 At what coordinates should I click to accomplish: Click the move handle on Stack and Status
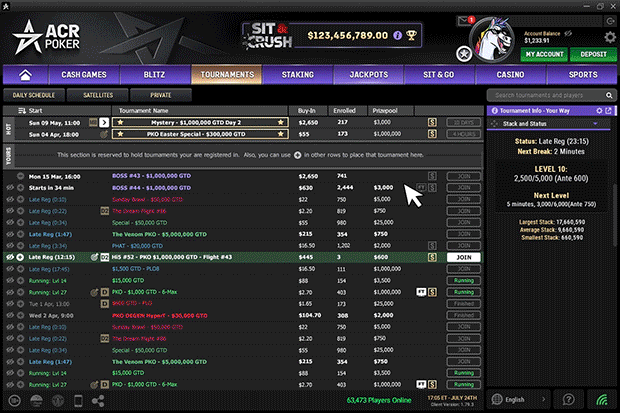pos(494,124)
